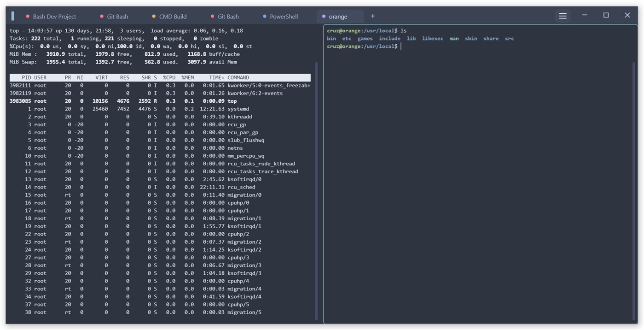Click the games directory in ls output
The width and height of the screenshot is (644, 330).
pos(365,39)
